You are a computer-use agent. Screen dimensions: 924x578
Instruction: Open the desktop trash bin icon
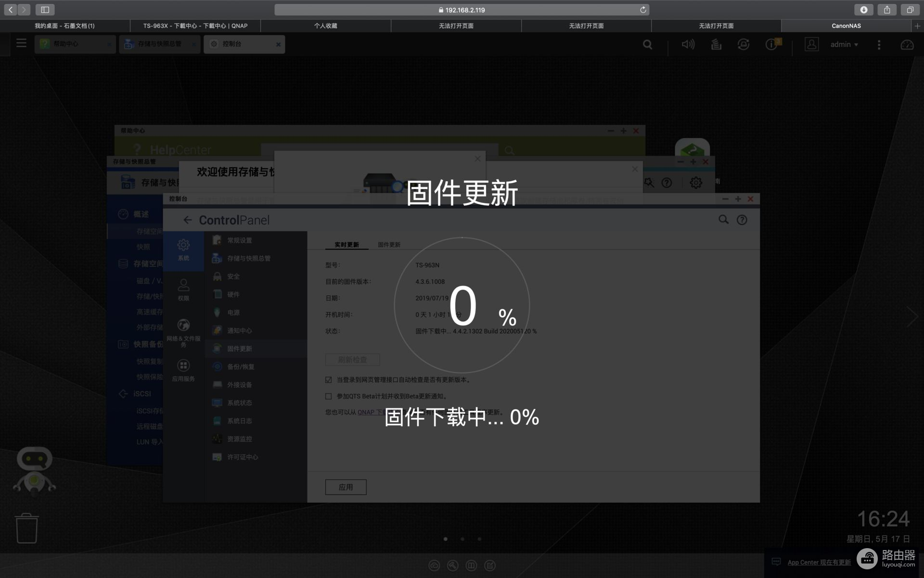click(26, 528)
